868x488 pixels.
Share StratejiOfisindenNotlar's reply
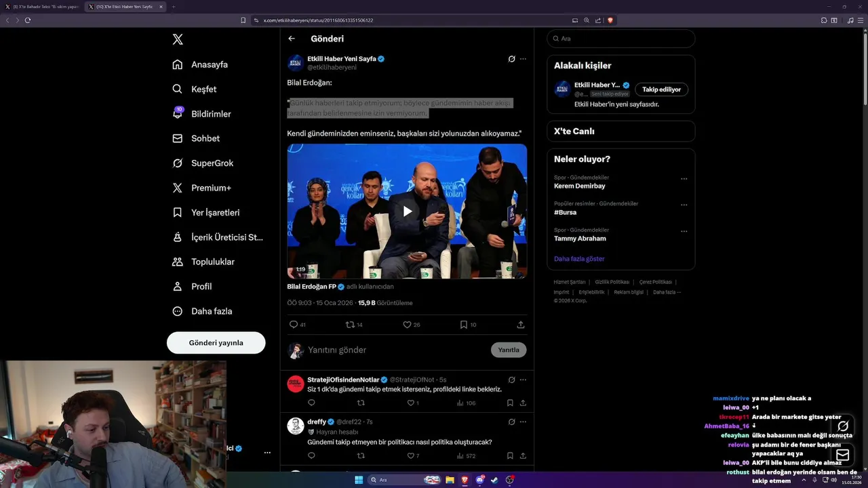[x=523, y=403]
